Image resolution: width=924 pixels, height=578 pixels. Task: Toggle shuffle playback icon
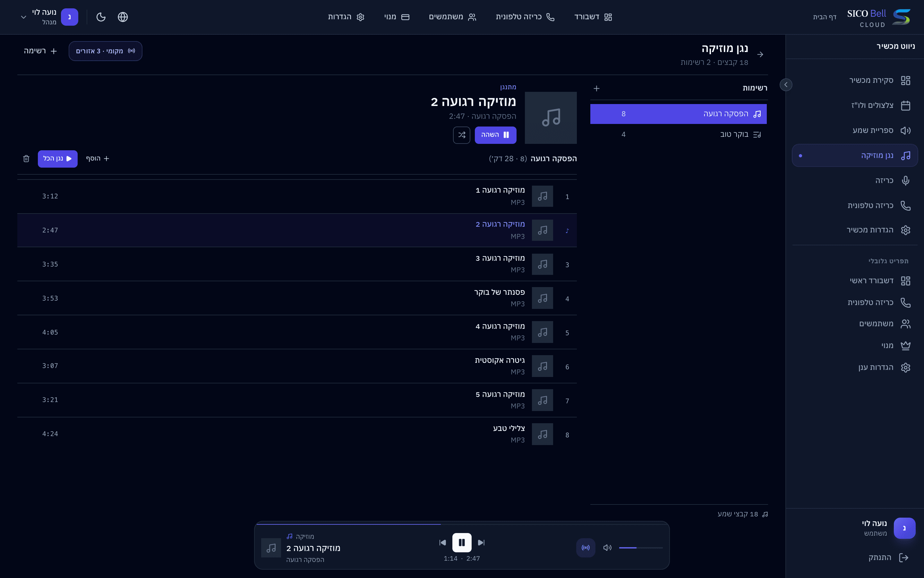[x=462, y=135]
